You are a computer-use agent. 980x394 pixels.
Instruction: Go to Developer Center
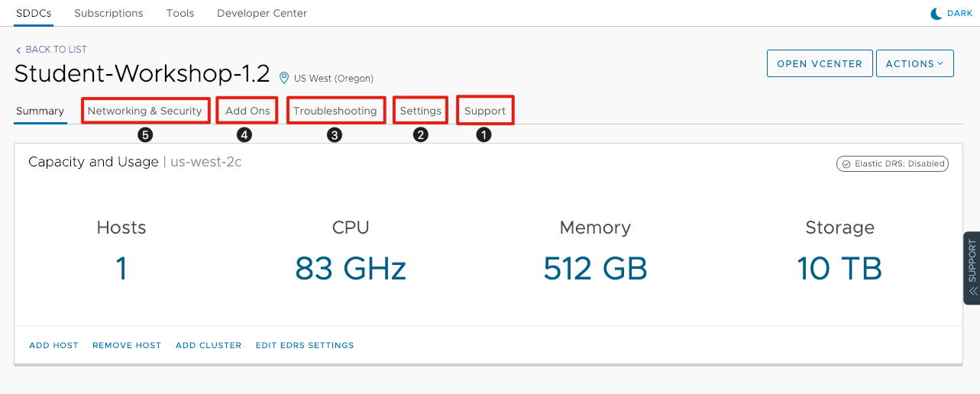click(x=262, y=13)
